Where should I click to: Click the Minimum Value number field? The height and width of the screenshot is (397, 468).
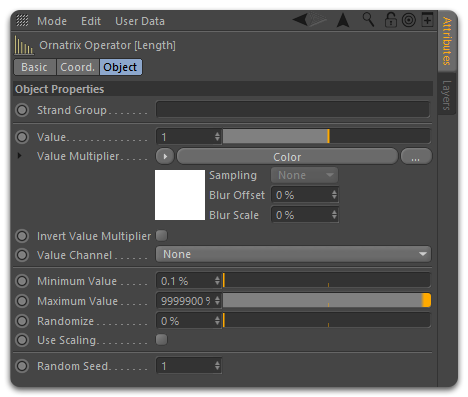(x=189, y=281)
